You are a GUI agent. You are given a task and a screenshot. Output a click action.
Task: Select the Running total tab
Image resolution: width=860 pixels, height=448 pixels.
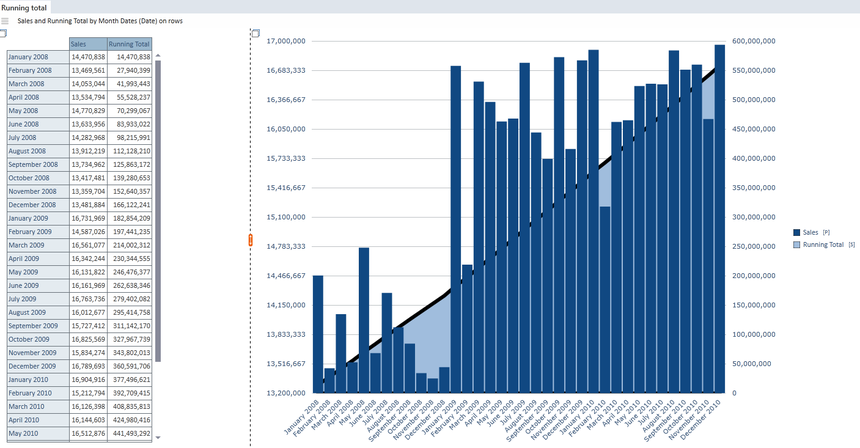(x=24, y=8)
